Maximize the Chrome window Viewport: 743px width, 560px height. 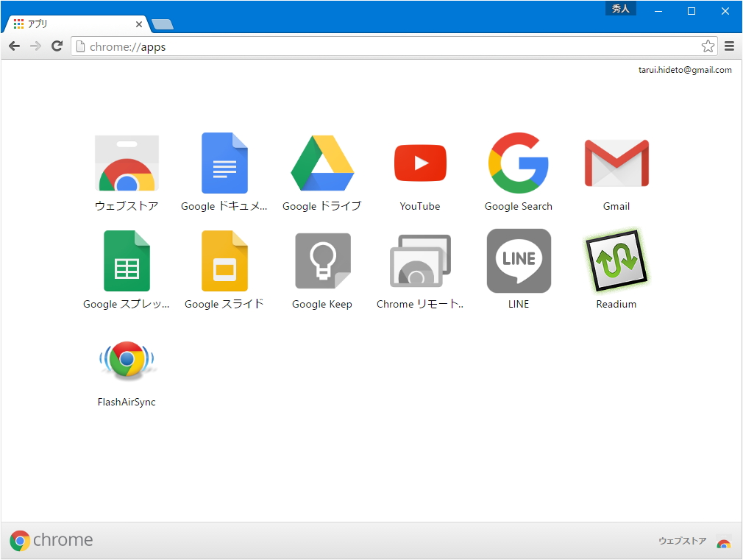[x=692, y=11]
